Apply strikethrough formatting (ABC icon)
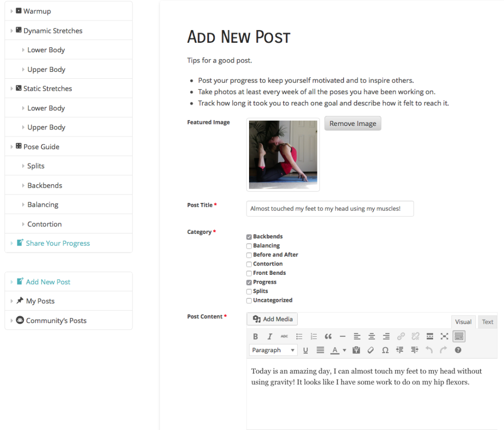 click(x=284, y=336)
